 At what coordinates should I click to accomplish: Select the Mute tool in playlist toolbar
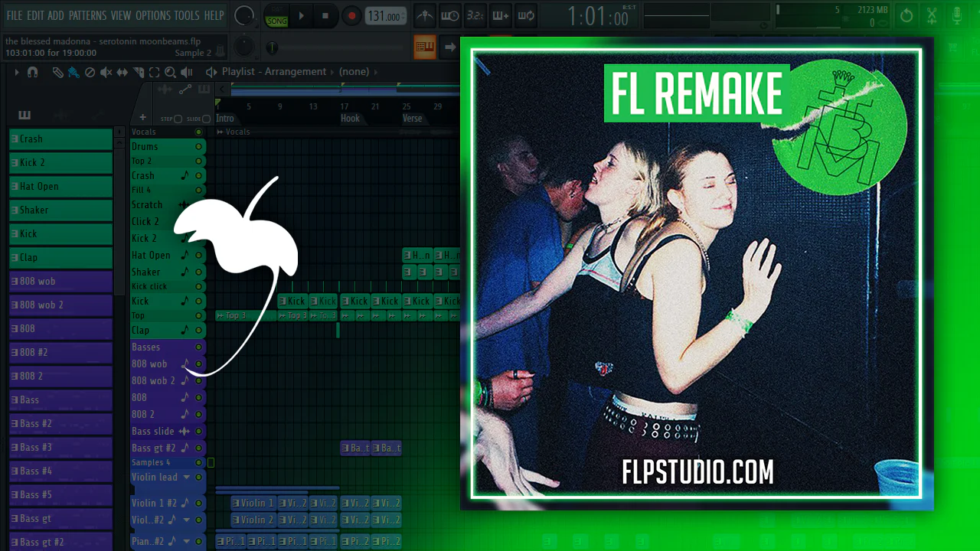click(x=106, y=72)
